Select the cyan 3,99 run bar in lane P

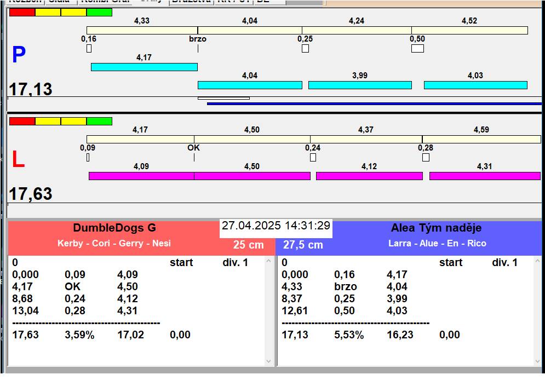point(360,85)
